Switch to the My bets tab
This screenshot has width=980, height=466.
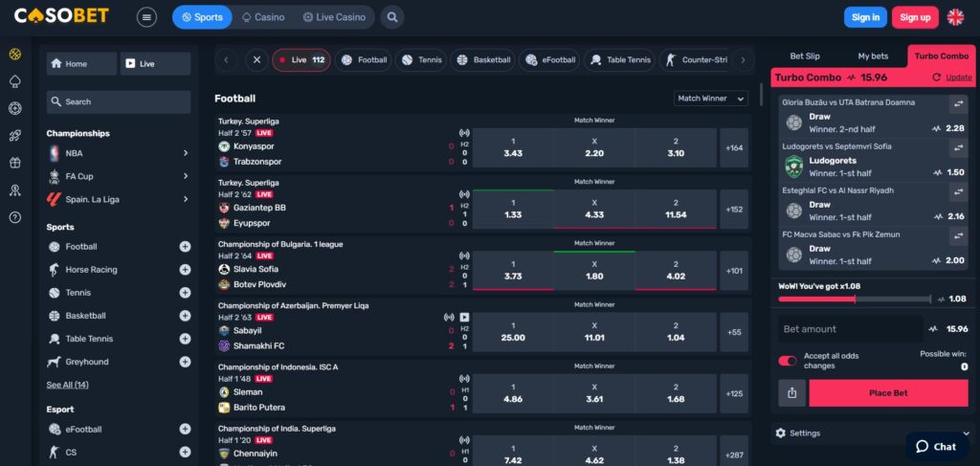[x=872, y=56]
